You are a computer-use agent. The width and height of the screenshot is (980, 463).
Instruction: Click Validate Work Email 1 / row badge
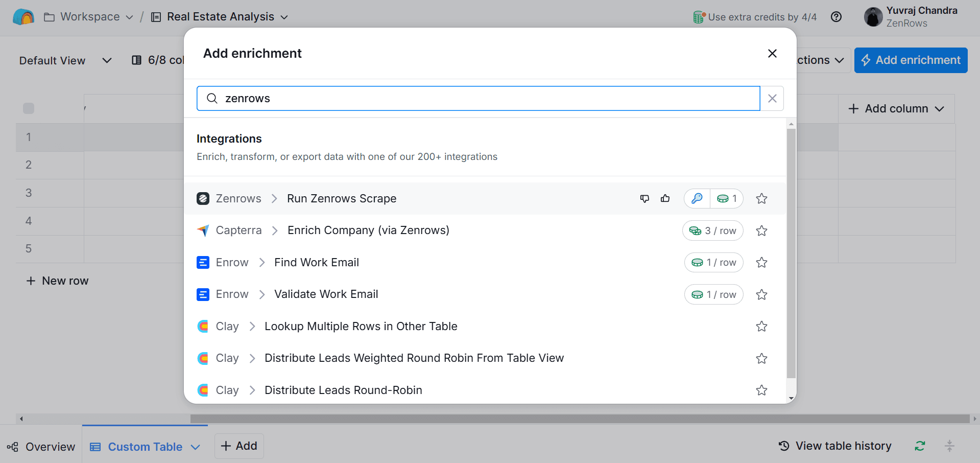(x=713, y=294)
